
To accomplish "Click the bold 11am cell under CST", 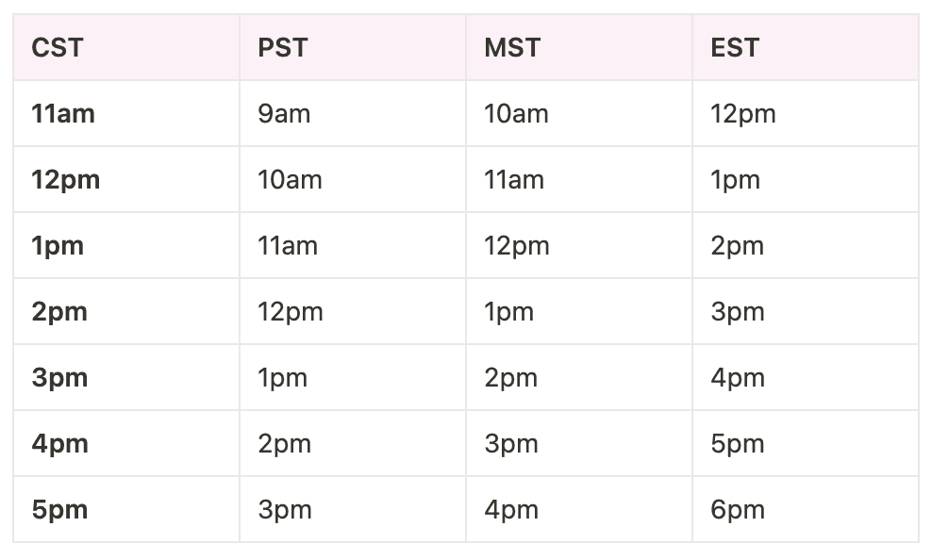I will click(63, 114).
